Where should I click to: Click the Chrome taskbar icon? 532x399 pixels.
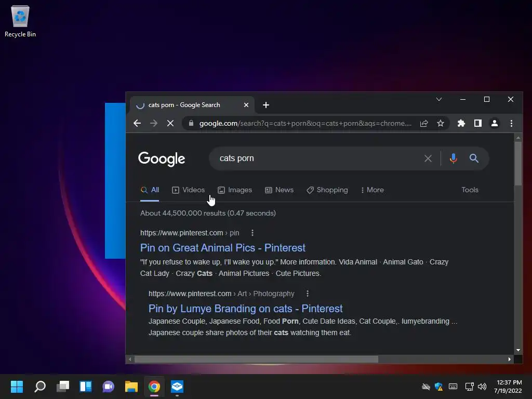tap(154, 387)
